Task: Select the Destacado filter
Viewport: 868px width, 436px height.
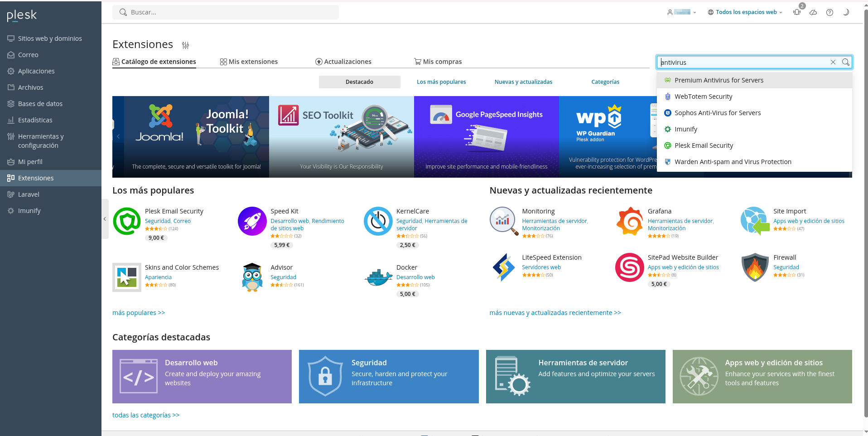Action: click(360, 82)
